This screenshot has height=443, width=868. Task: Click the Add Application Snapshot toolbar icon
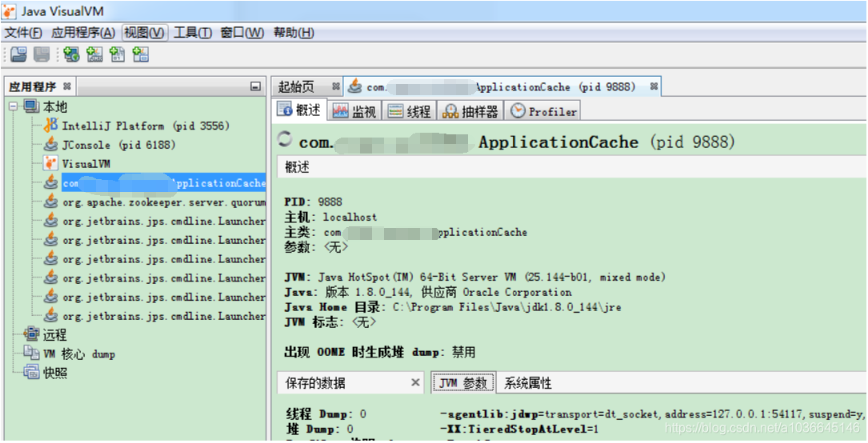pyautogui.click(x=141, y=54)
